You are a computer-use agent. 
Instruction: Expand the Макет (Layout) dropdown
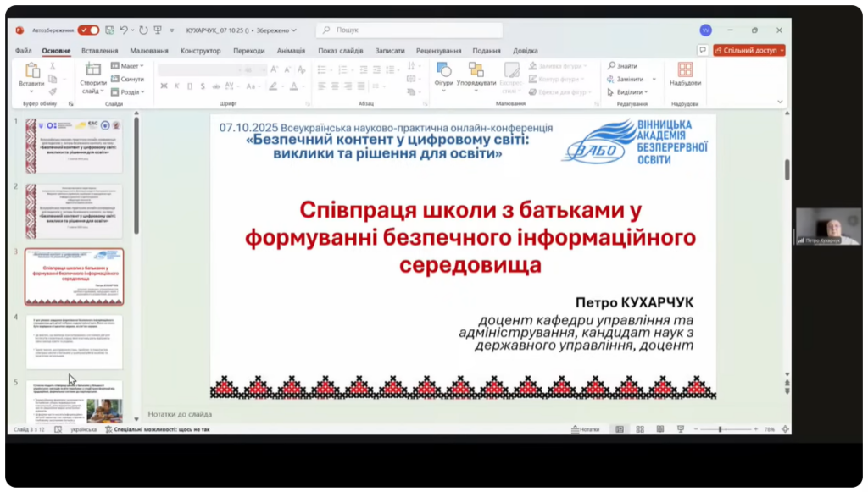tap(130, 66)
